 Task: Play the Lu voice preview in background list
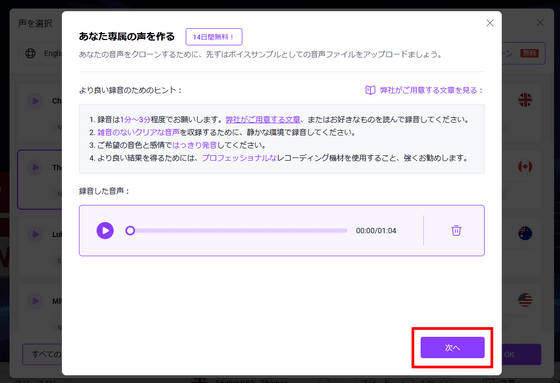pyautogui.click(x=35, y=234)
